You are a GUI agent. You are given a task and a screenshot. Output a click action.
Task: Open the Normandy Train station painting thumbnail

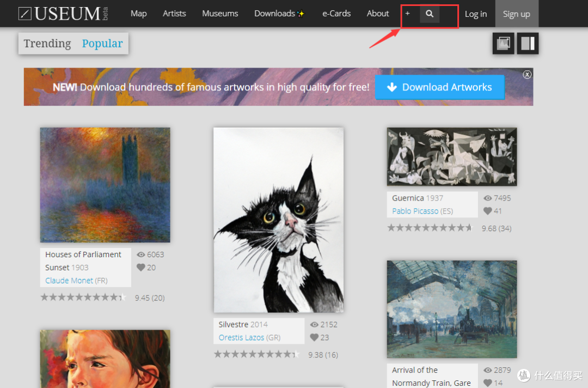click(x=452, y=309)
